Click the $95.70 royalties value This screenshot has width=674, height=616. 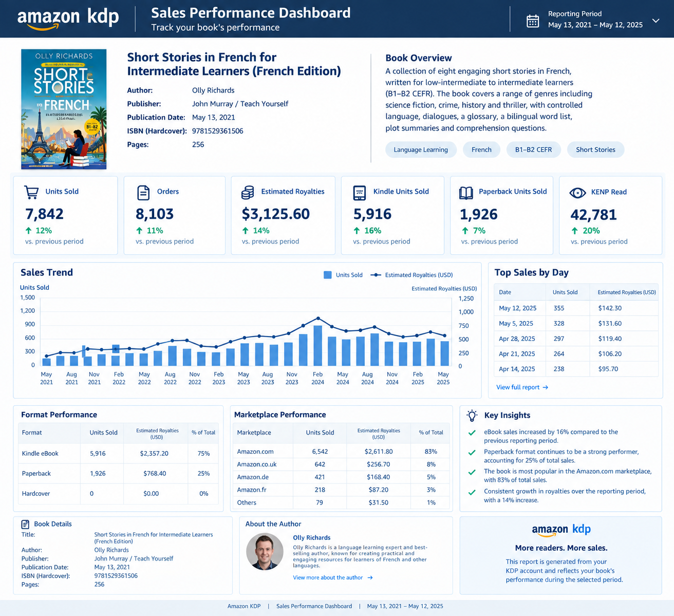point(608,369)
